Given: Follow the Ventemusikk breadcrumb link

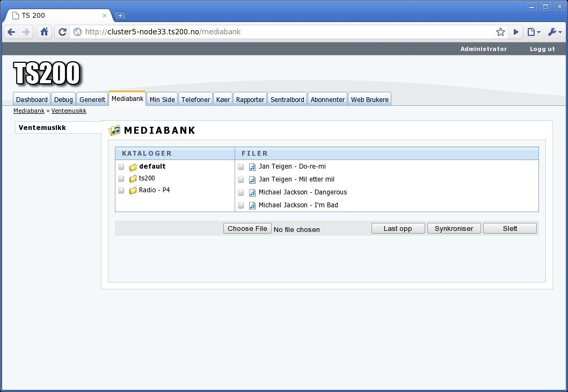Looking at the screenshot, I should pyautogui.click(x=69, y=111).
